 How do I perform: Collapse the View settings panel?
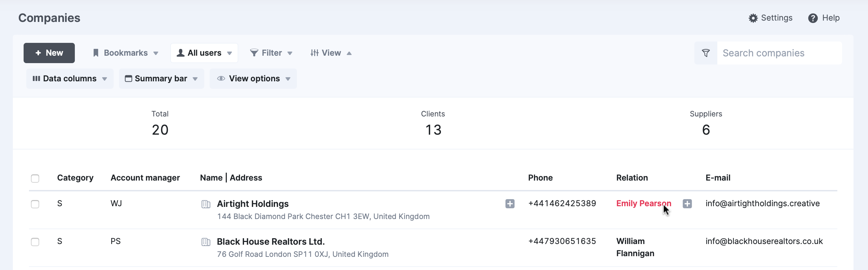click(x=331, y=53)
